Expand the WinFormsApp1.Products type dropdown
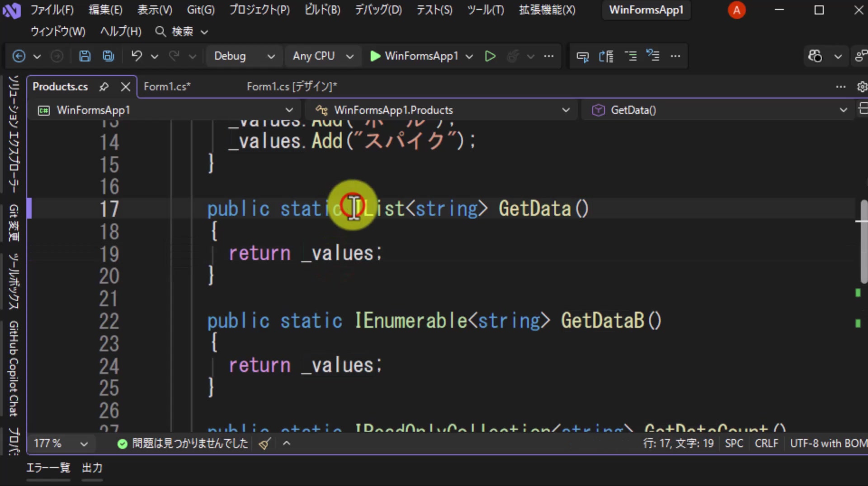 click(x=566, y=110)
